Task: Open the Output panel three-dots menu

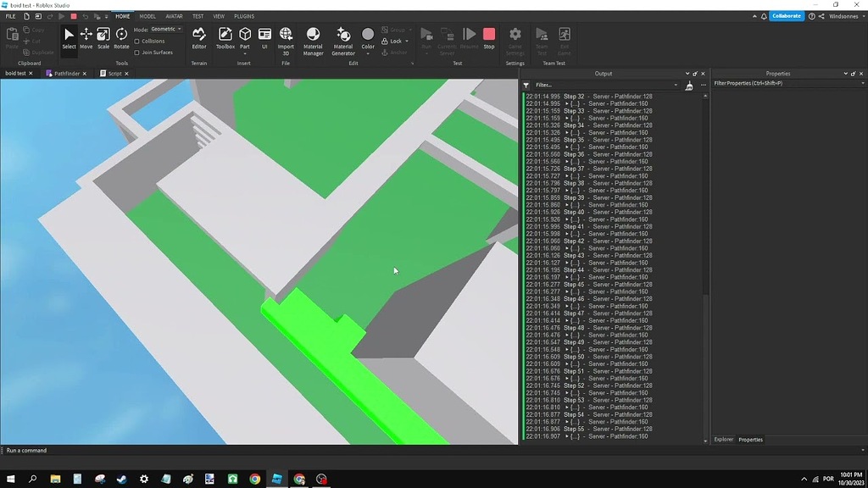Action: tap(704, 86)
